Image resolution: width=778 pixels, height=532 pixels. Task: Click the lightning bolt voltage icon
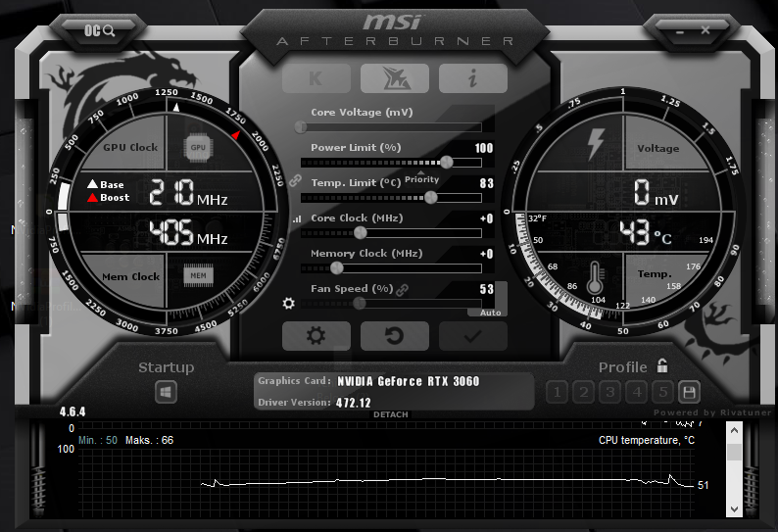pyautogui.click(x=596, y=144)
